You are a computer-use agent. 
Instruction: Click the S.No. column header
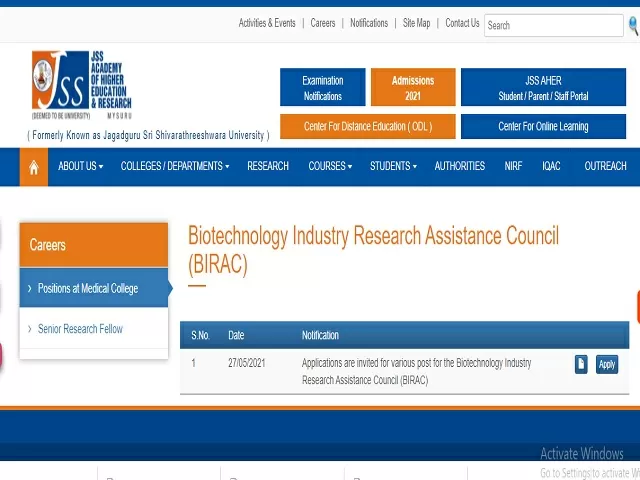(200, 335)
